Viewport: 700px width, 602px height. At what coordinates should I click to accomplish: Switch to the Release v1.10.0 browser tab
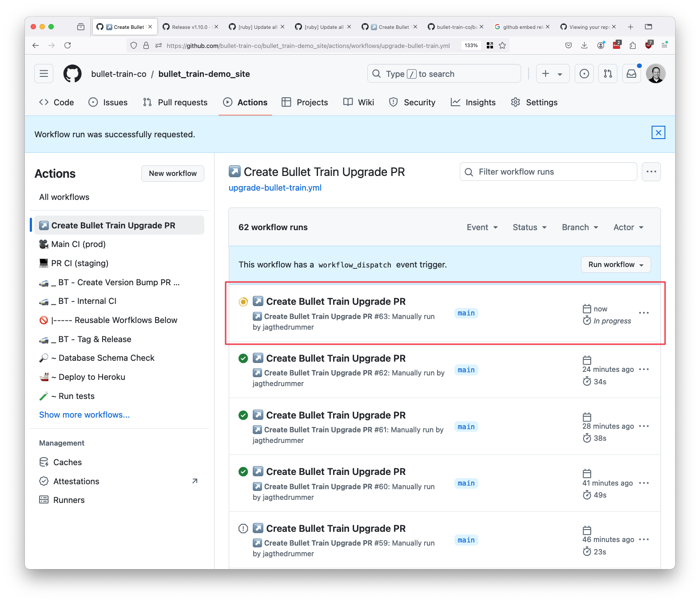click(x=190, y=27)
